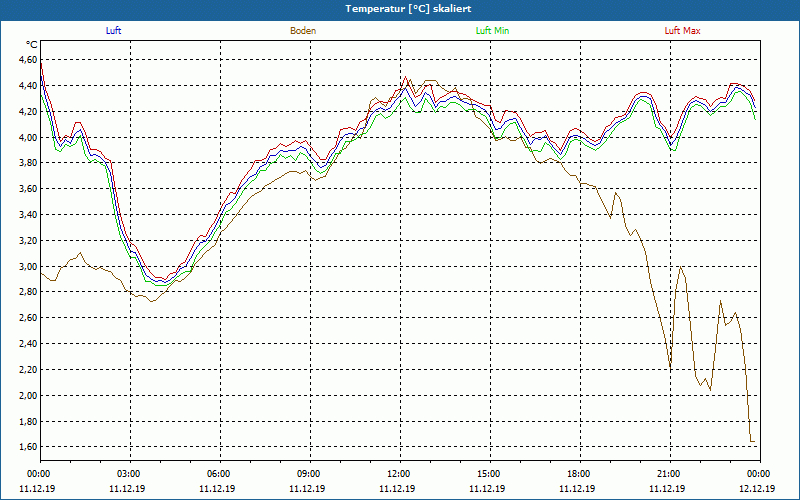Click the 21:00 time axis label

tap(670, 474)
